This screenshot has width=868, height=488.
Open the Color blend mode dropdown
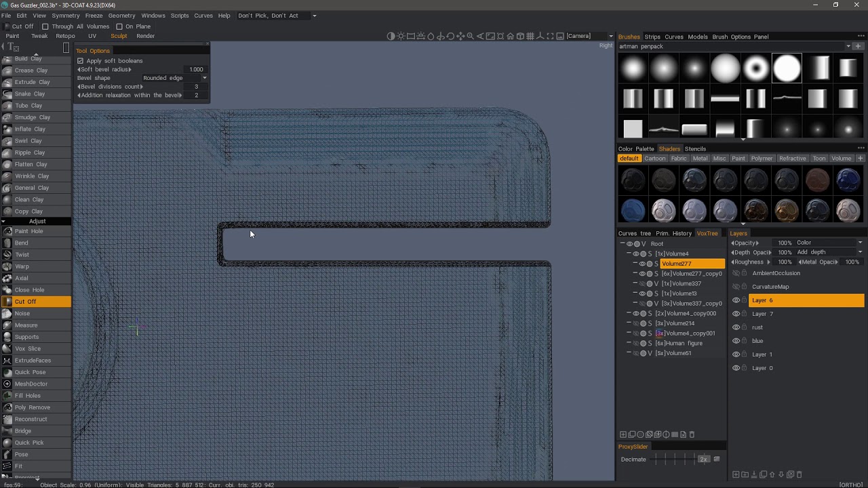click(x=829, y=243)
